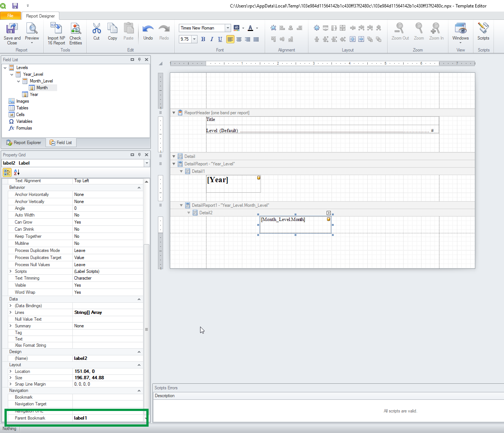Justify the text alignment
The width and height of the screenshot is (504, 433).
(256, 39)
